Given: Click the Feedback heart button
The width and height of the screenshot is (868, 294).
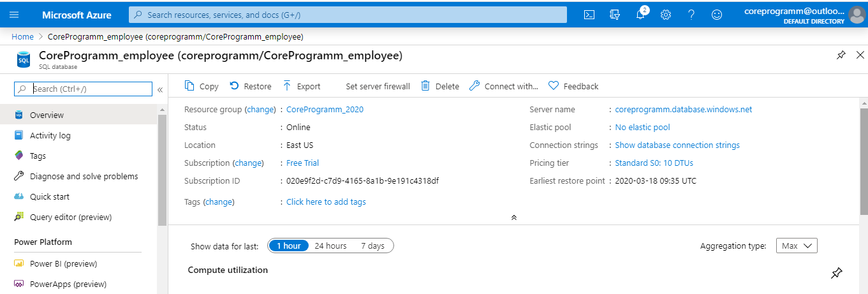Looking at the screenshot, I should pyautogui.click(x=573, y=86).
